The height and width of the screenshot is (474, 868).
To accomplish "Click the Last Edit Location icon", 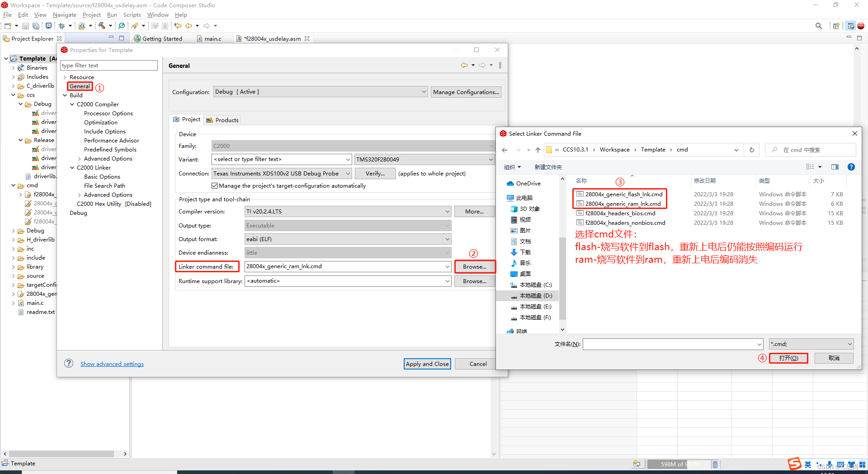I will [178, 26].
